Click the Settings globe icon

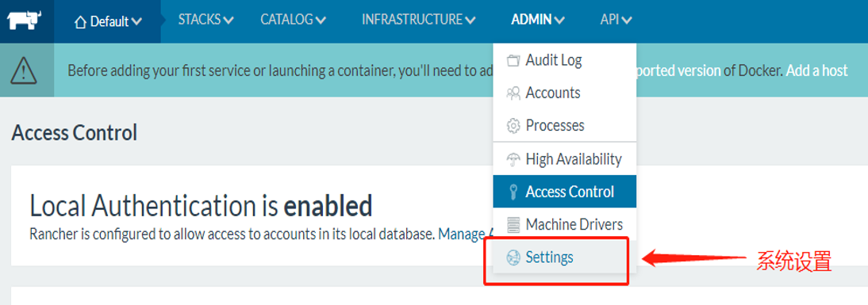513,257
